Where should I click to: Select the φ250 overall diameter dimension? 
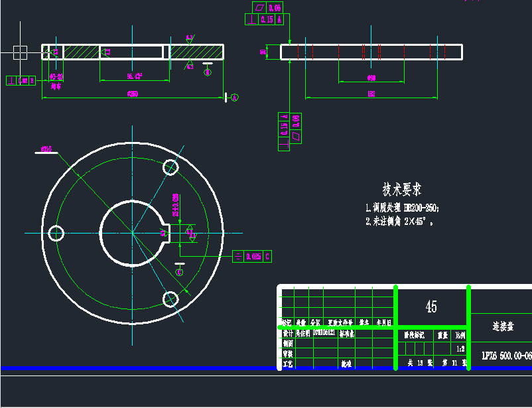pyautogui.click(x=132, y=94)
